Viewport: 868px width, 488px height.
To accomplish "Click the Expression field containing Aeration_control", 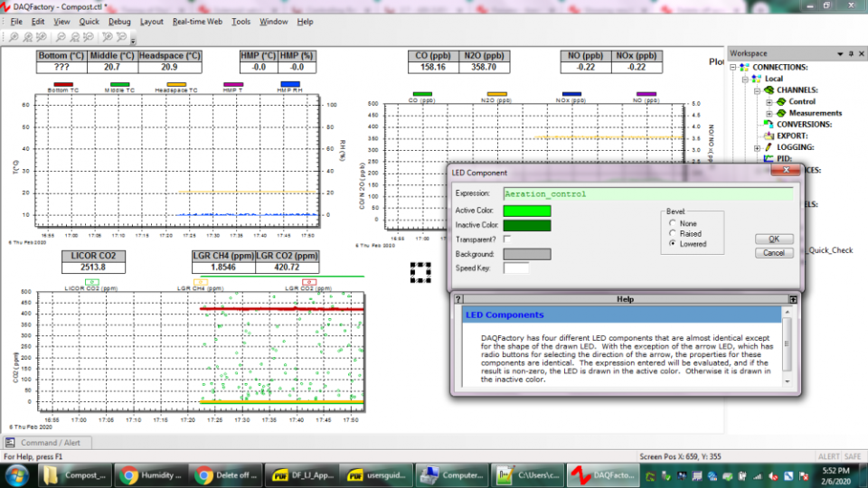I will click(x=648, y=194).
